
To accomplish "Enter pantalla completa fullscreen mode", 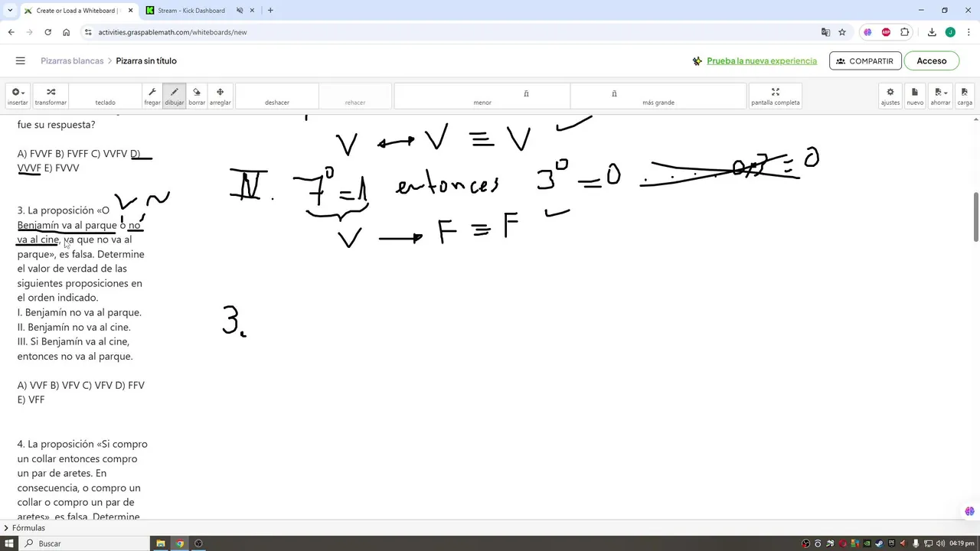I will (x=775, y=96).
